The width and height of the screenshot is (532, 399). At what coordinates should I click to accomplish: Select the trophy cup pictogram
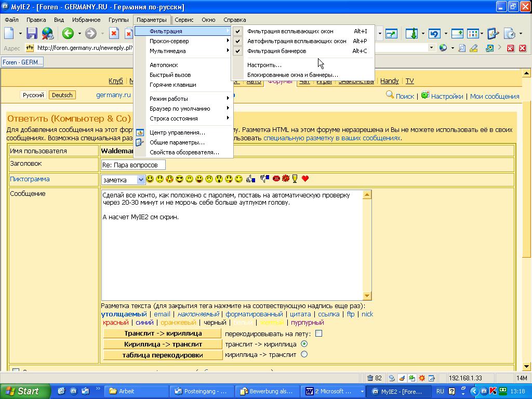(x=295, y=179)
